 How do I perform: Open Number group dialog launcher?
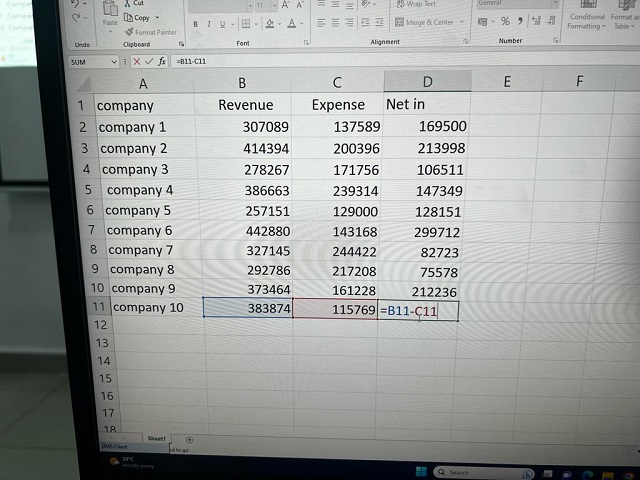coord(556,40)
